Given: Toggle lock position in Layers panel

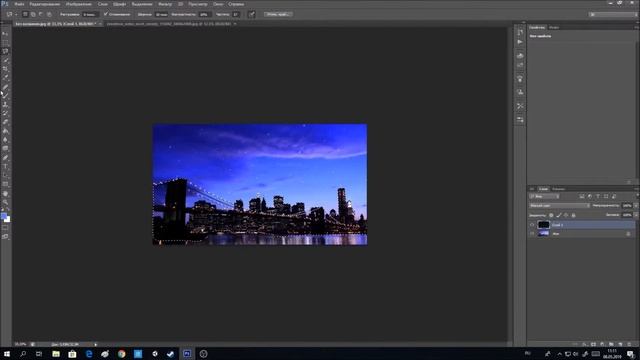Looking at the screenshot, I should pos(566,215).
